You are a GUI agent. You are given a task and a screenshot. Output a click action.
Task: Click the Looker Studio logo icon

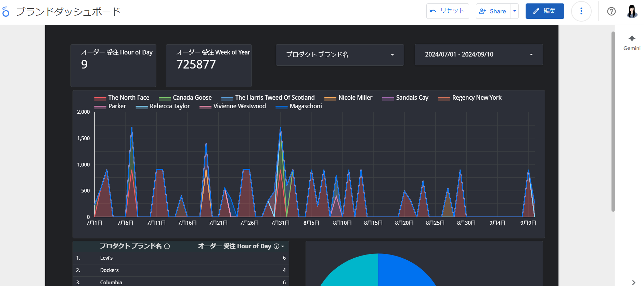click(5, 12)
